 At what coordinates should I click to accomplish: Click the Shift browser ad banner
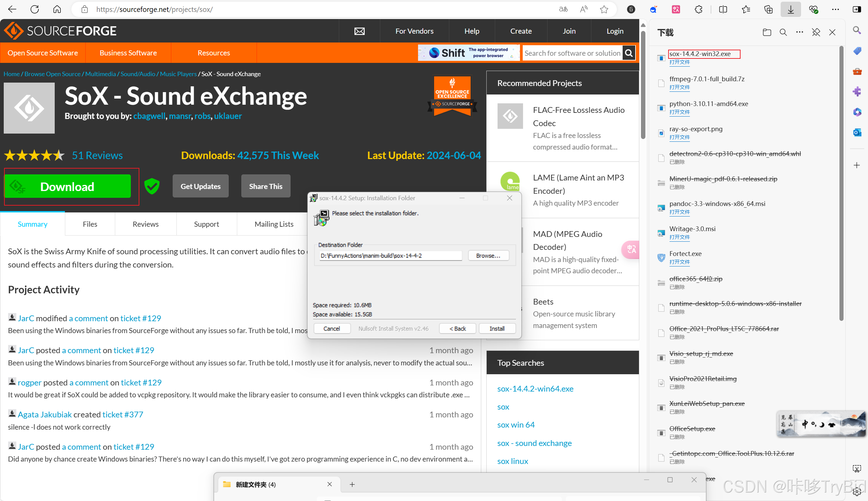[469, 53]
